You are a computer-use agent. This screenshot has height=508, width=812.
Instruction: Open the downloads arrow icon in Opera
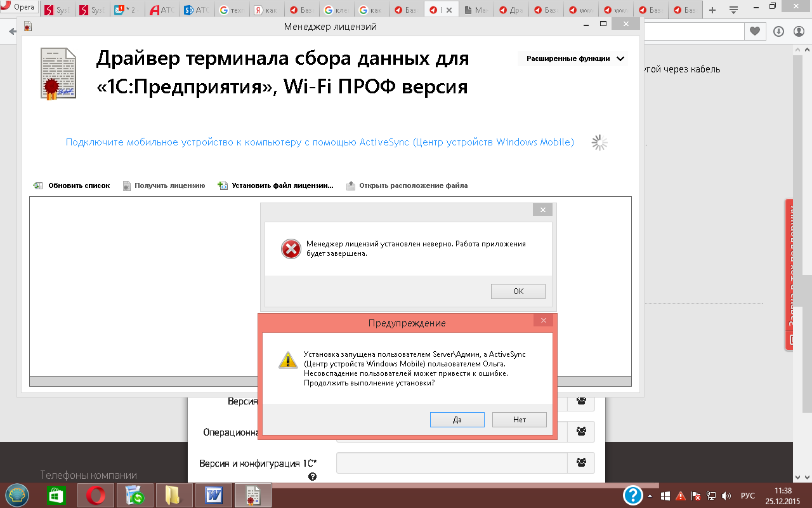[779, 31]
